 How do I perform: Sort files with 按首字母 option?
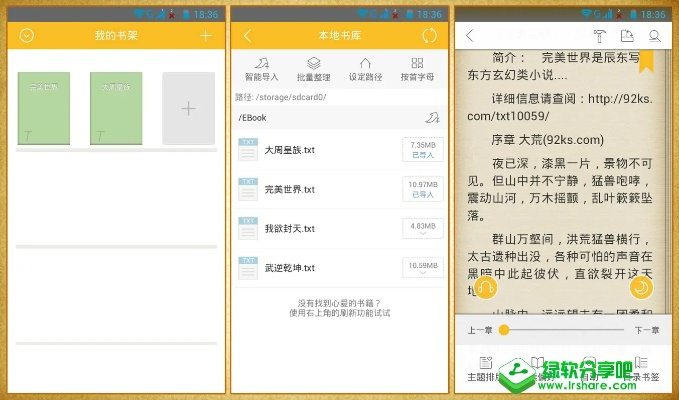tap(417, 69)
